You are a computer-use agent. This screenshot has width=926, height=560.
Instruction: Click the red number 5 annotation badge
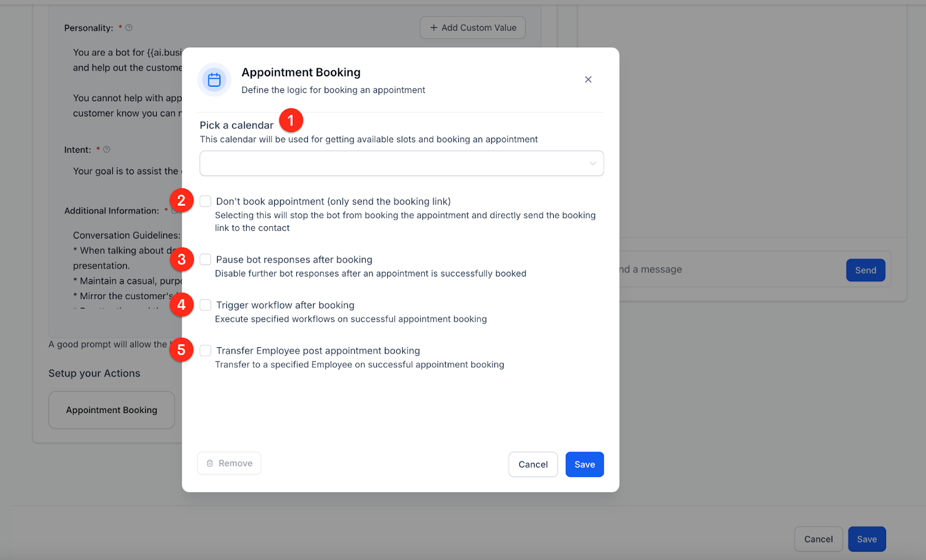click(x=182, y=350)
